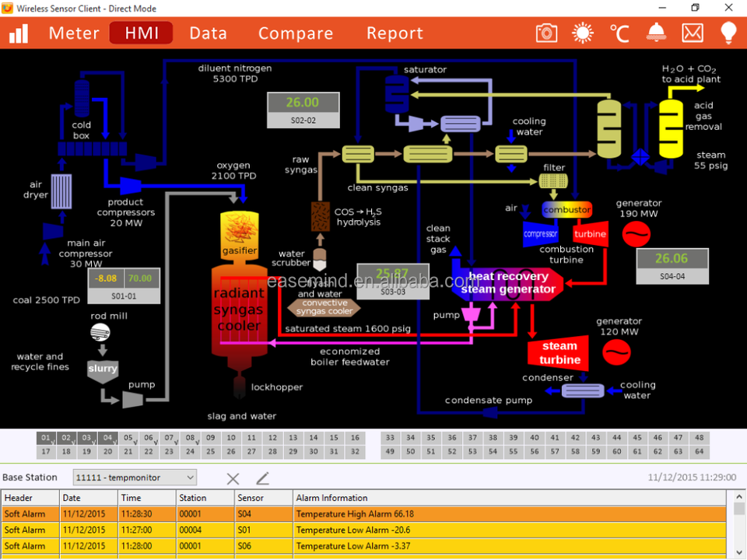Open the Report tab
Viewport: 747px width, 560px height.
pyautogui.click(x=395, y=33)
